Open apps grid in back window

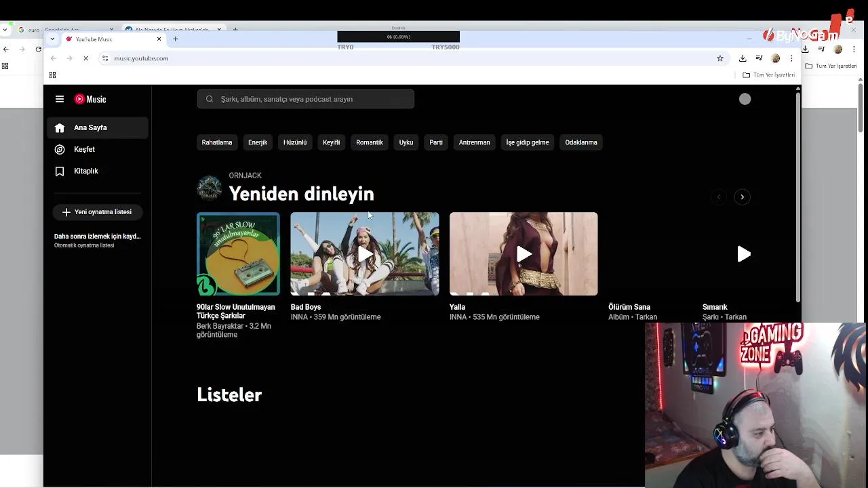5,66
